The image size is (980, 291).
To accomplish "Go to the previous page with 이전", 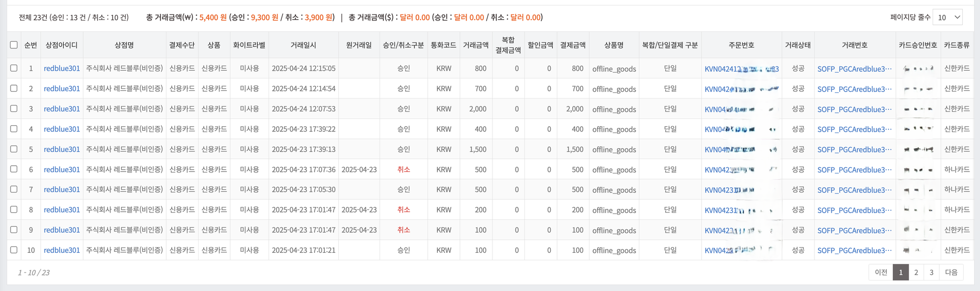I will click(x=881, y=272).
